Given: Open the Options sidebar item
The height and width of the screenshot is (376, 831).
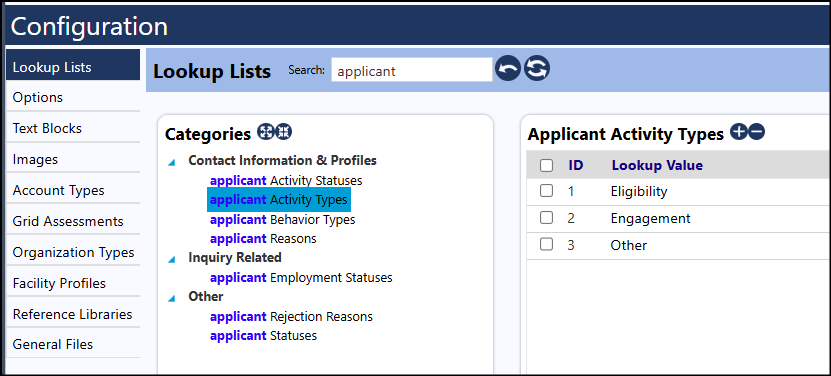Looking at the screenshot, I should [x=73, y=98].
